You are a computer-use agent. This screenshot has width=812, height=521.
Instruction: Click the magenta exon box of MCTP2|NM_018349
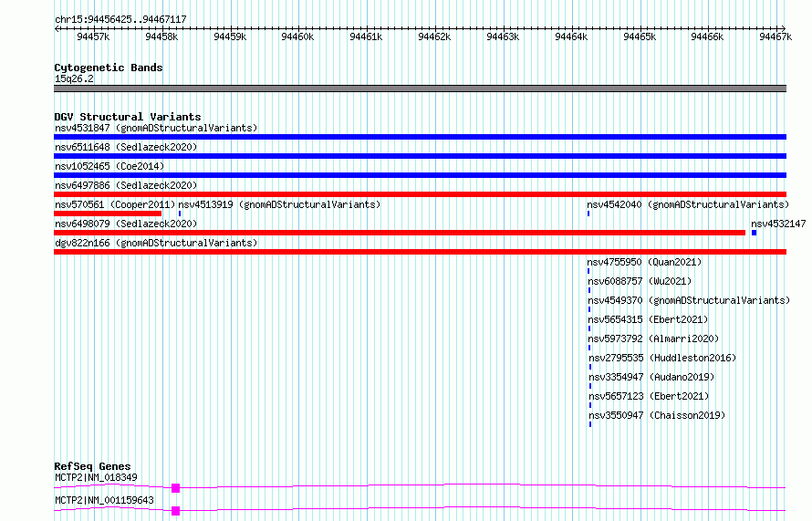(x=175, y=488)
